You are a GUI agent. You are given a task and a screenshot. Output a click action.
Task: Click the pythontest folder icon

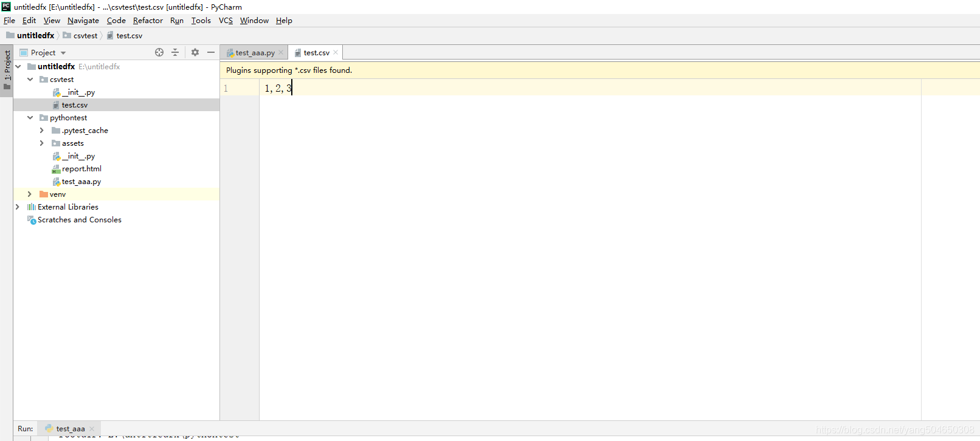click(x=44, y=118)
